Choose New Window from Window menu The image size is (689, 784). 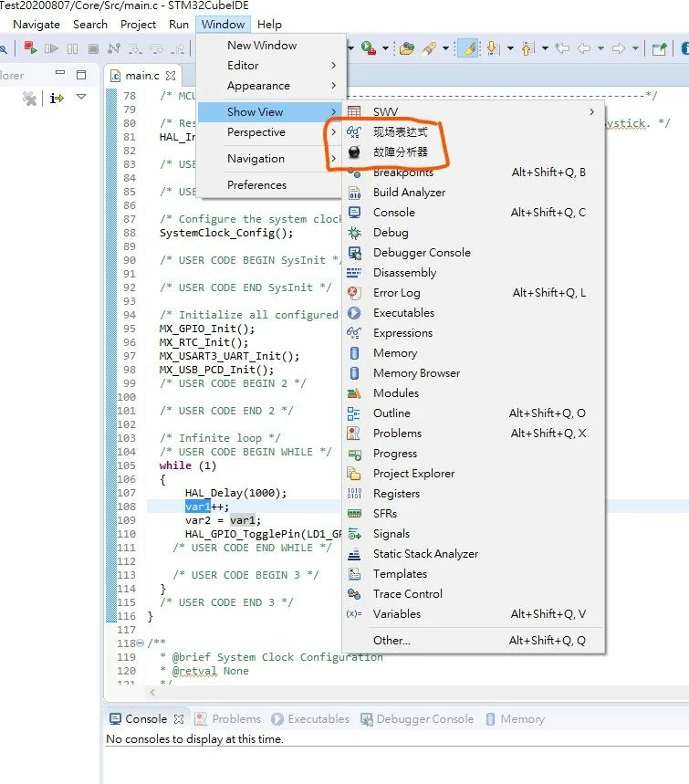[270, 46]
